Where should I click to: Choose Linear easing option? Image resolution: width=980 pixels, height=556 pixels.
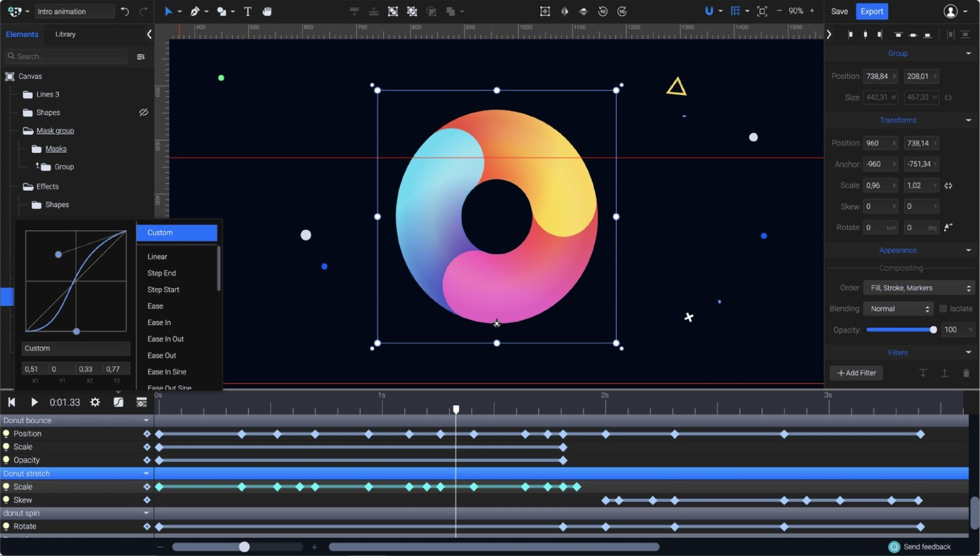[157, 257]
